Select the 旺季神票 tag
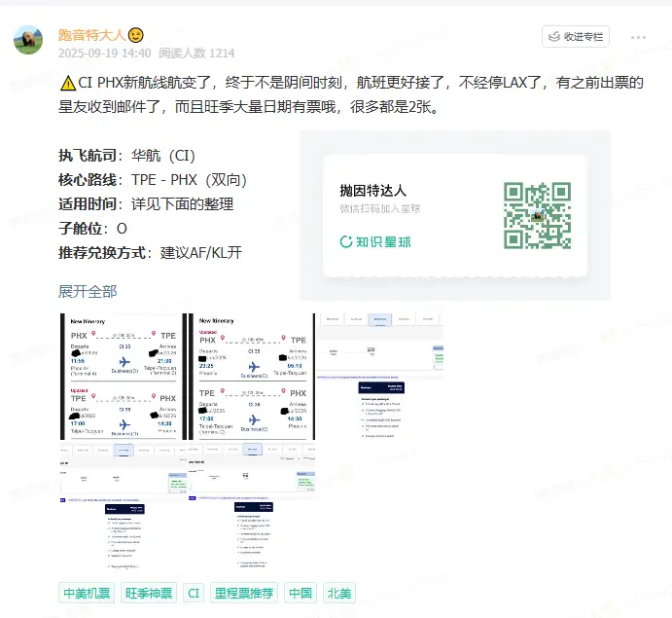Image resolution: width=672 pixels, height=618 pixels. [x=150, y=593]
